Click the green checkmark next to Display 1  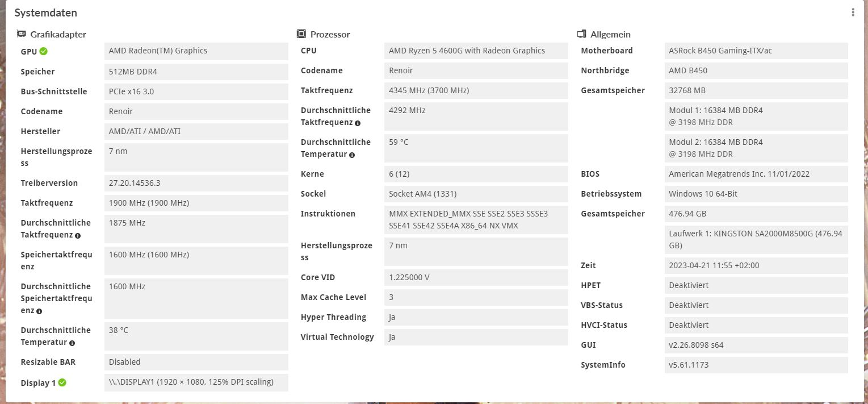pos(62,382)
